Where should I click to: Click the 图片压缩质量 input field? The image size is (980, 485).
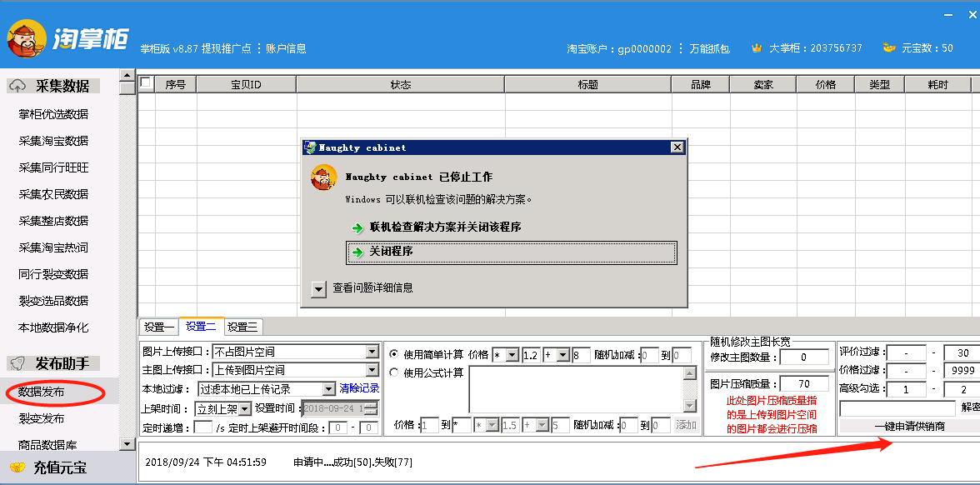point(803,384)
